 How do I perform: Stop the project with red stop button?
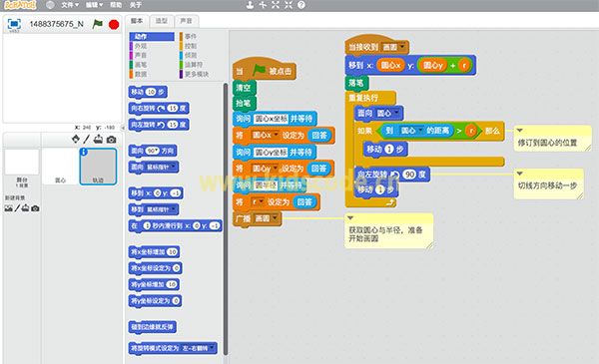[x=114, y=24]
